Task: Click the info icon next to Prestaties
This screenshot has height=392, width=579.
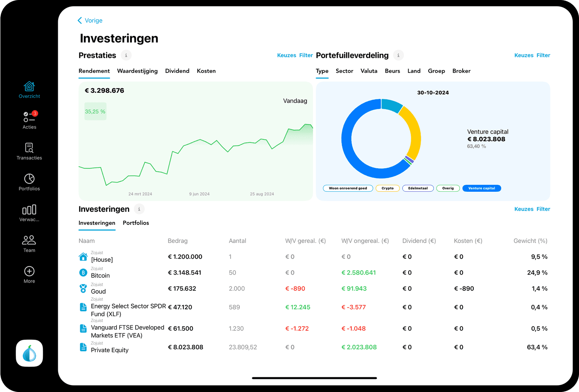Action: point(126,55)
